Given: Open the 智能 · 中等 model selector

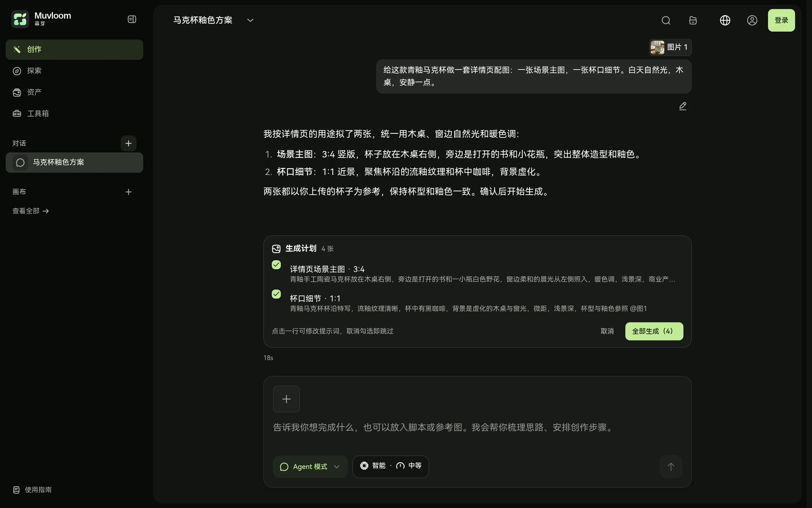Looking at the screenshot, I should pos(390,467).
